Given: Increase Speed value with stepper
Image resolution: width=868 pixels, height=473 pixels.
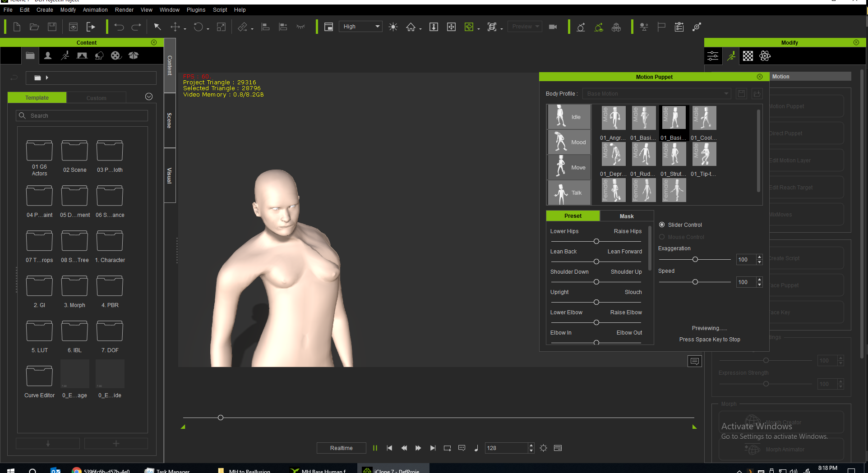Looking at the screenshot, I should click(x=760, y=280).
